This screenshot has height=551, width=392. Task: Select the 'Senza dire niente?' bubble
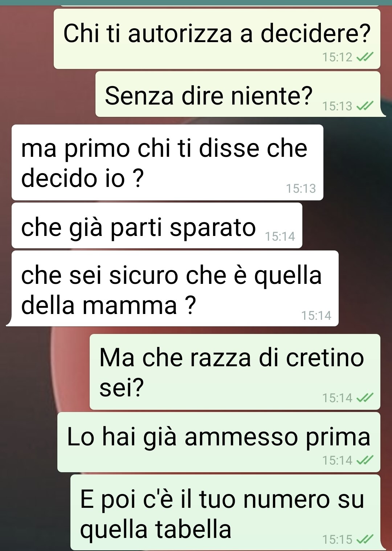238,94
